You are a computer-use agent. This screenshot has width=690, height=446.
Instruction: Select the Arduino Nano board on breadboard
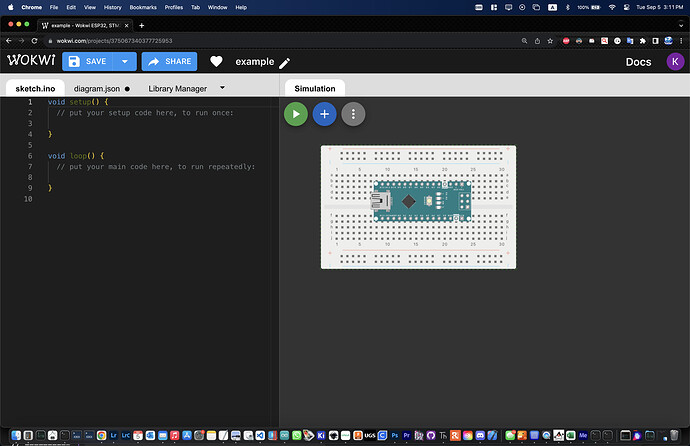pos(419,200)
